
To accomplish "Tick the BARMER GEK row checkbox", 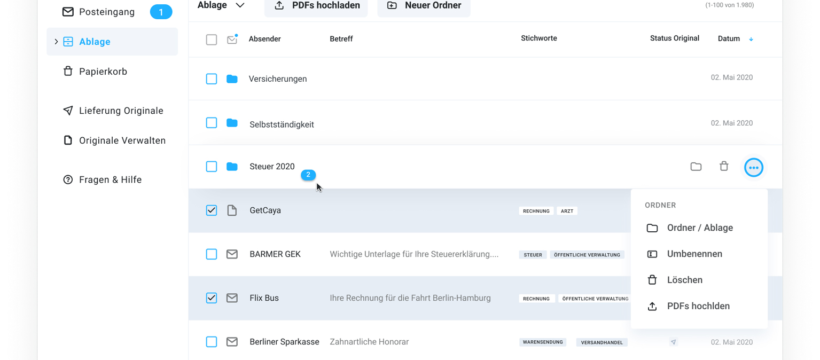I will tap(211, 254).
